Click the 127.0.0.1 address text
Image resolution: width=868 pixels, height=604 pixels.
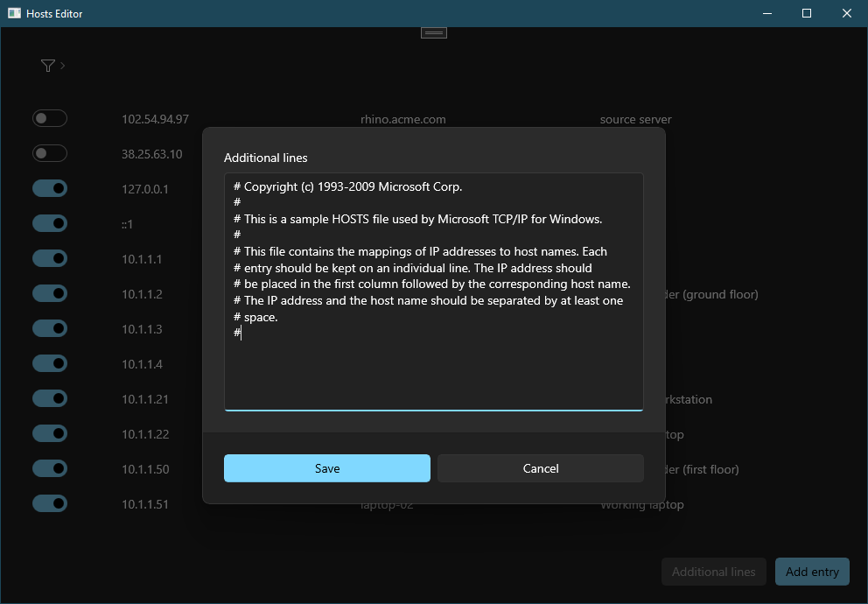tap(145, 189)
